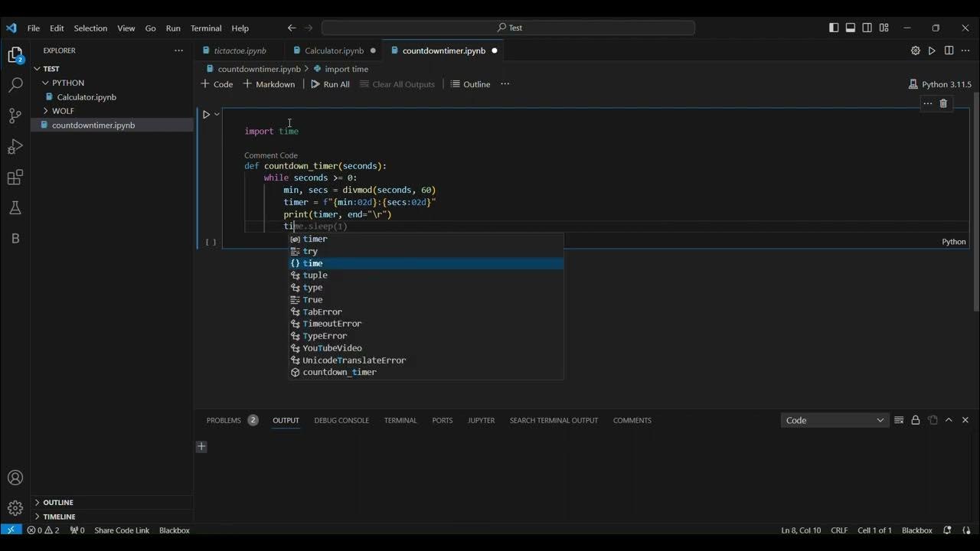Open remote window status bar icon
Viewport: 980px width, 551px height.
(x=11, y=530)
